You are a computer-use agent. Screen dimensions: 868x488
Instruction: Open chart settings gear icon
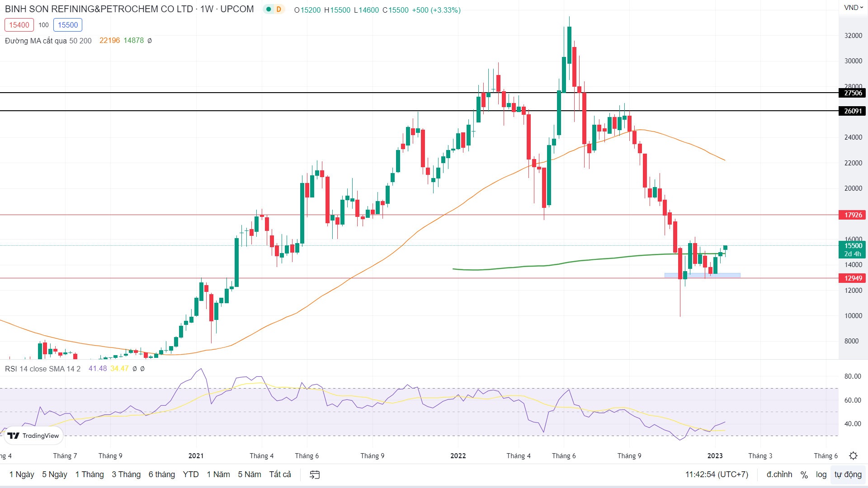pyautogui.click(x=853, y=455)
